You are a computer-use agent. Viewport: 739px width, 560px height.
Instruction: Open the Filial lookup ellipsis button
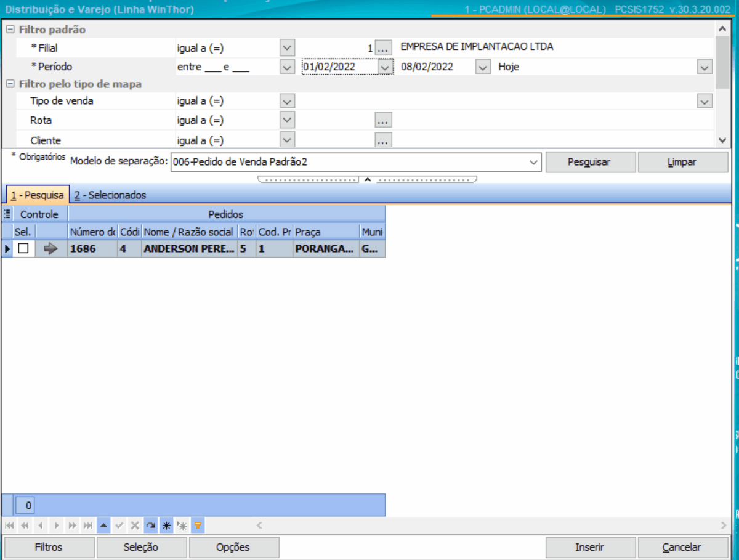383,47
